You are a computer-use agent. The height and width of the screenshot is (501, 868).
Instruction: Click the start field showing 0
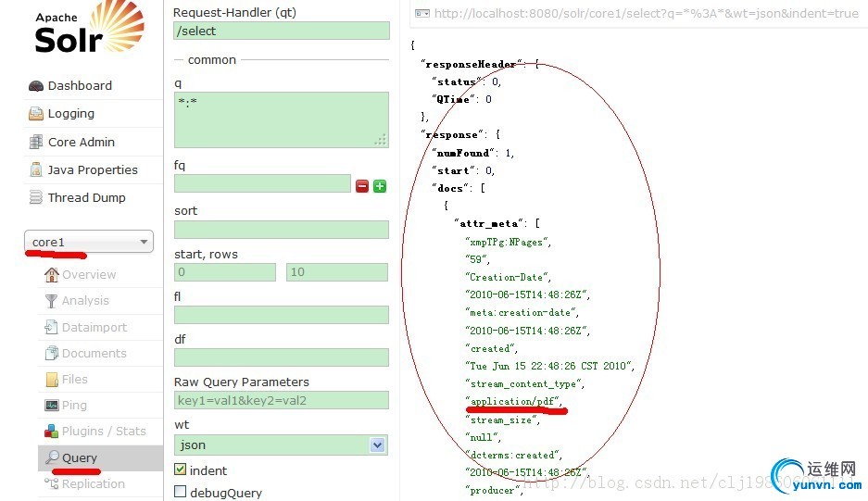pyautogui.click(x=225, y=272)
